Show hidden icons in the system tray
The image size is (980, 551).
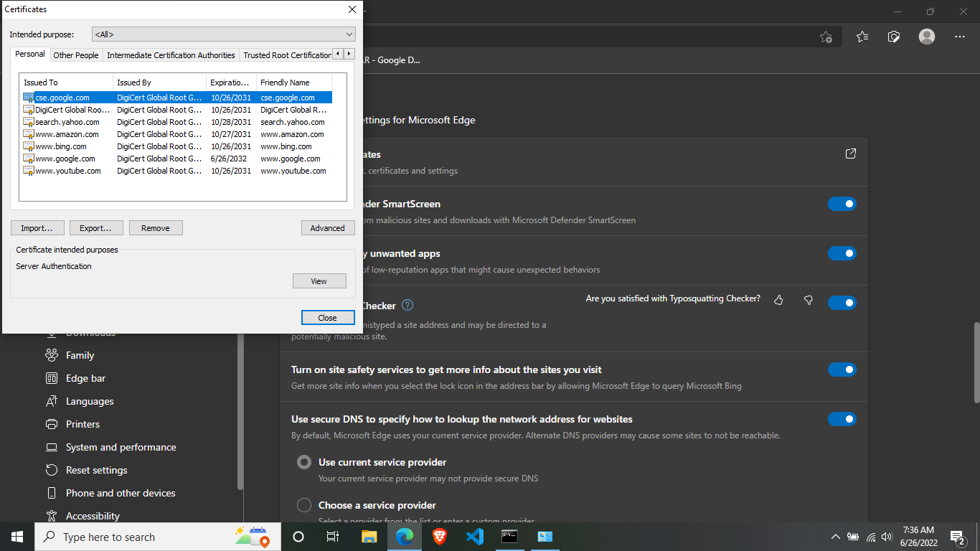835,537
